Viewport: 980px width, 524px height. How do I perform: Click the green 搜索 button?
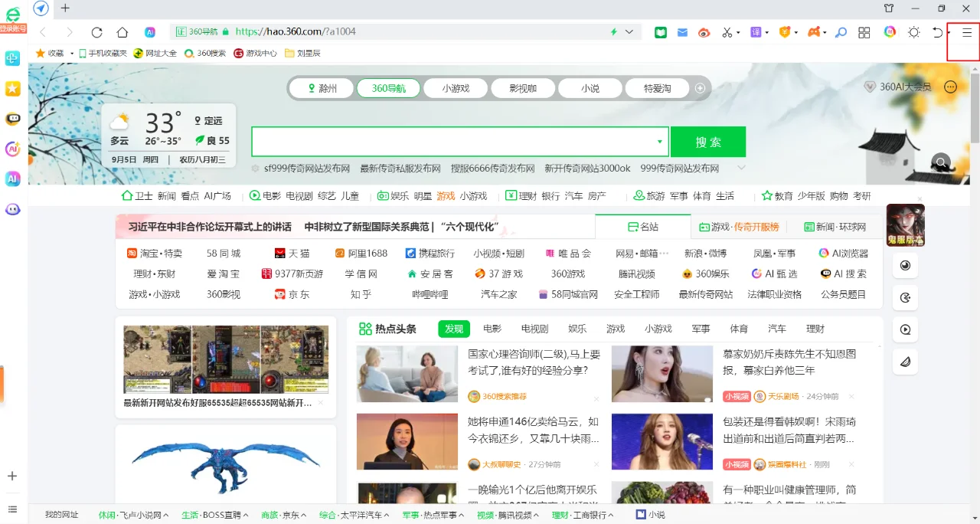pyautogui.click(x=708, y=142)
